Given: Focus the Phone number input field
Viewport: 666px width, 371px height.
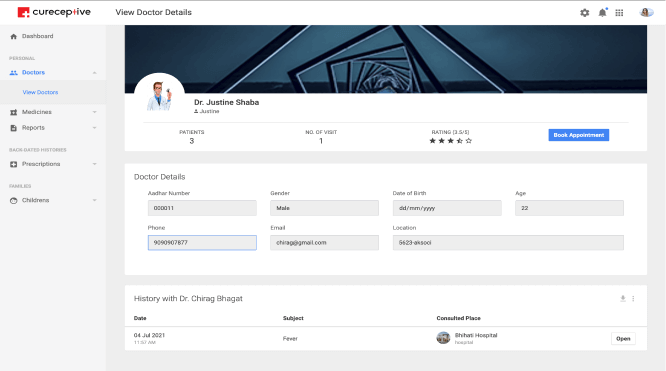Looking at the screenshot, I should (202, 243).
